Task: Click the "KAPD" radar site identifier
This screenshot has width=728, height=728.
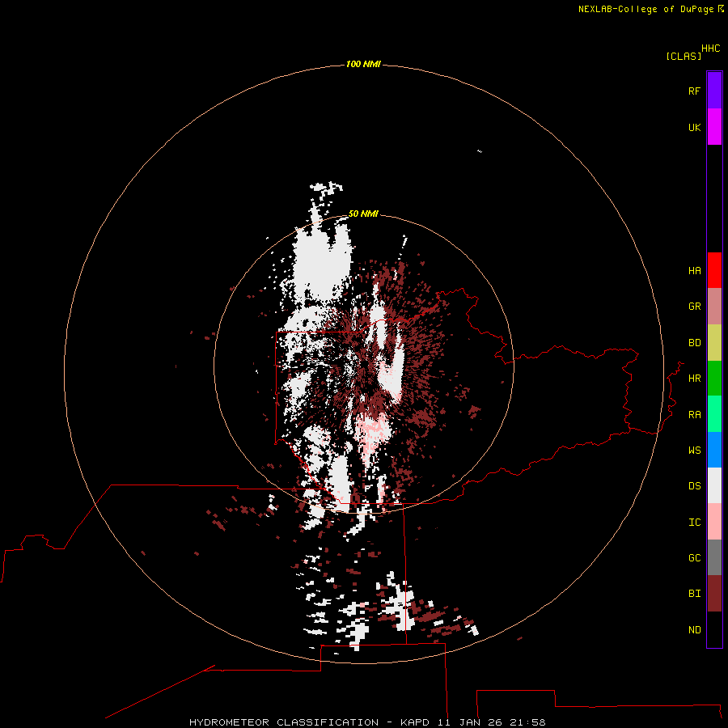Action: pyautogui.click(x=415, y=722)
